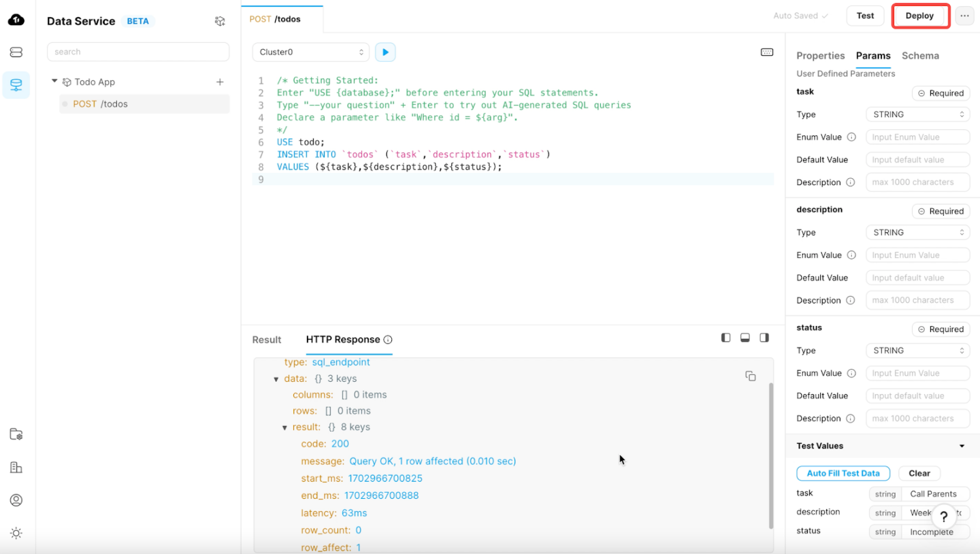Viewport: 980px width, 554px height.
Task: Open the Cluster0 dropdown
Action: pyautogui.click(x=310, y=52)
